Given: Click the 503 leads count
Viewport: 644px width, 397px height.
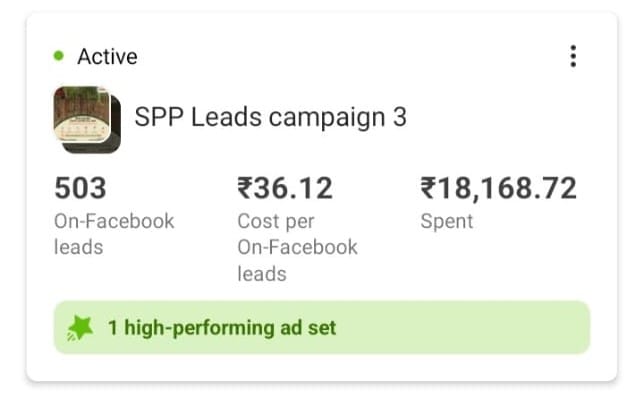Looking at the screenshot, I should (80, 188).
